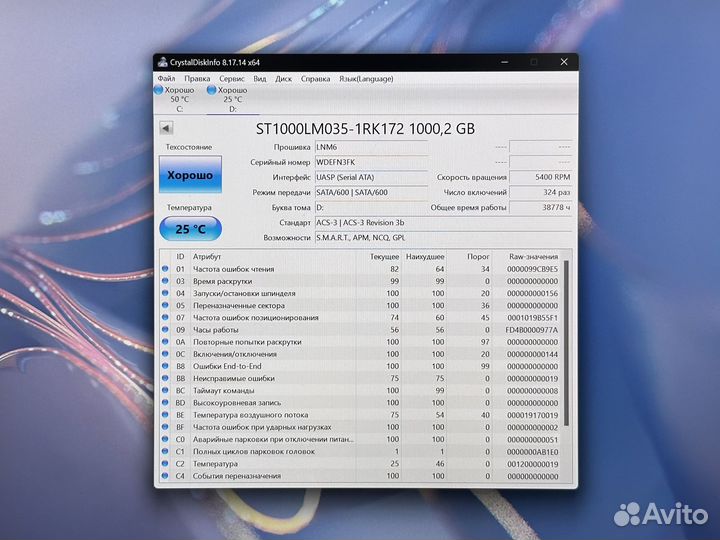The width and height of the screenshot is (720, 540).
Task: Click raw value 0001019B55F1
Action: [x=533, y=318]
